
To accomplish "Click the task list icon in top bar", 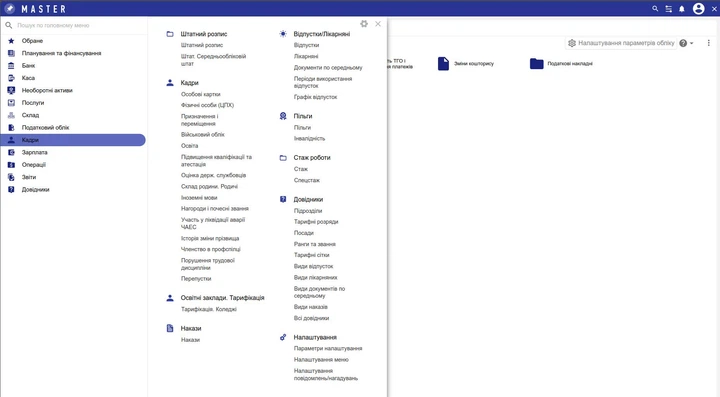I will click(x=669, y=9).
